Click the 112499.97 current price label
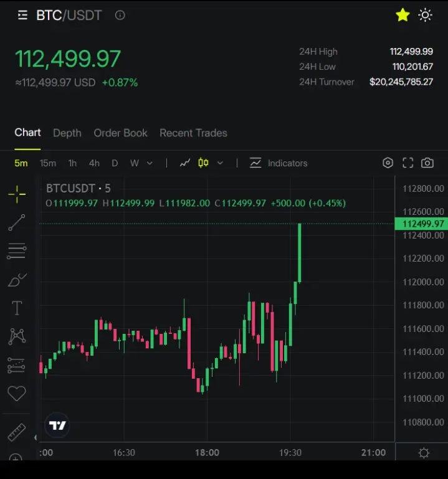This screenshot has height=479, width=448. pyautogui.click(x=421, y=224)
